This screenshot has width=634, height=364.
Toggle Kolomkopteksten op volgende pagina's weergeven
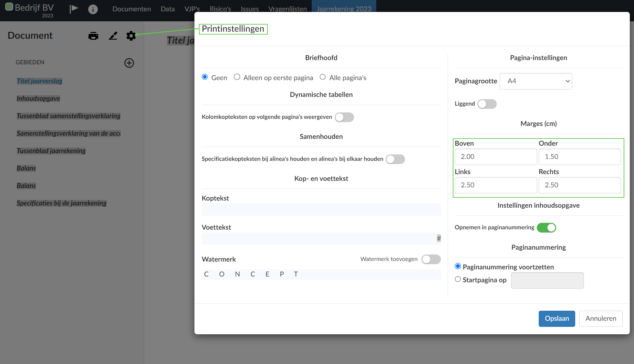[x=344, y=117]
